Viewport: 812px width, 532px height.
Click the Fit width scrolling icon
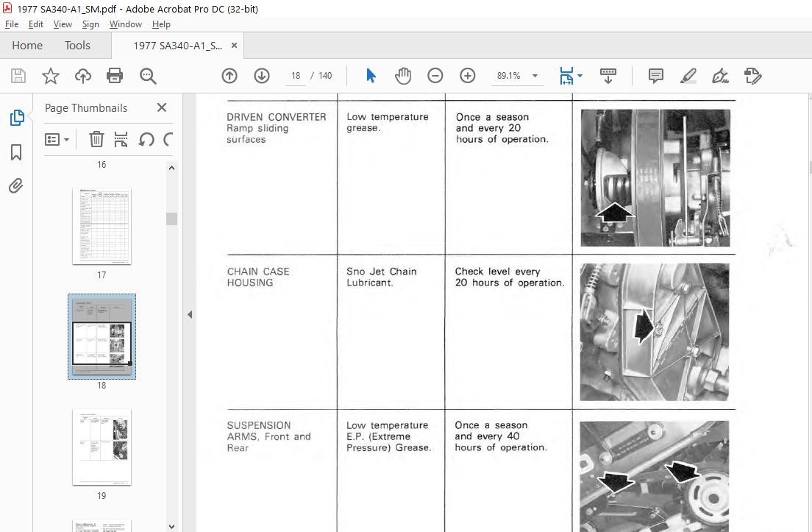click(x=566, y=76)
